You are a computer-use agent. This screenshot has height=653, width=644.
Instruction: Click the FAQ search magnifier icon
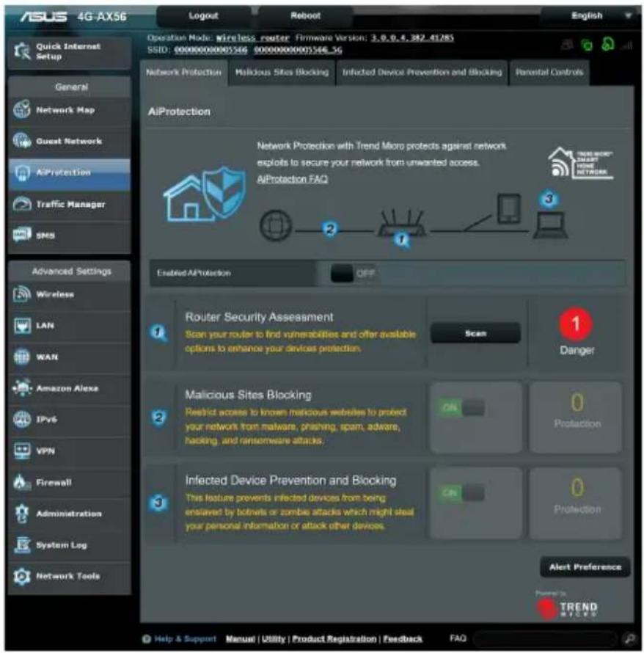[629, 638]
